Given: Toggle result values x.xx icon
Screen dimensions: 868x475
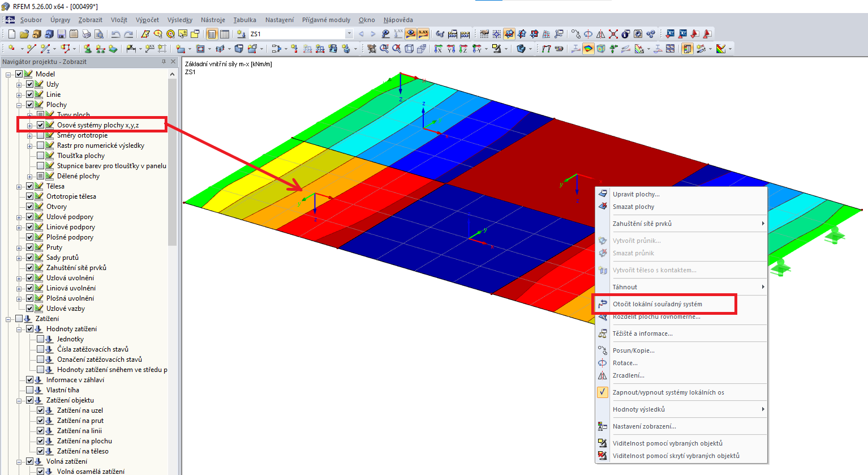Looking at the screenshot, I should click(x=423, y=34).
